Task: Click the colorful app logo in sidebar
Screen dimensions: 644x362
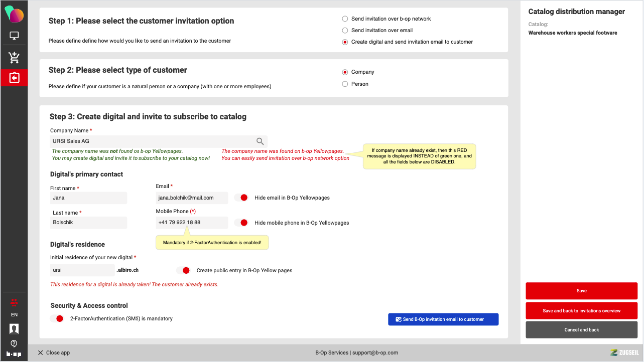Action: 14,14
